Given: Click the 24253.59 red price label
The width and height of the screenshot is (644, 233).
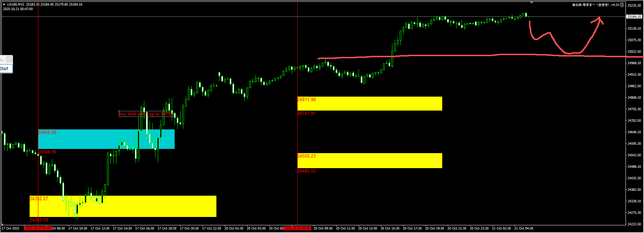Looking at the screenshot, I should (x=39, y=220).
